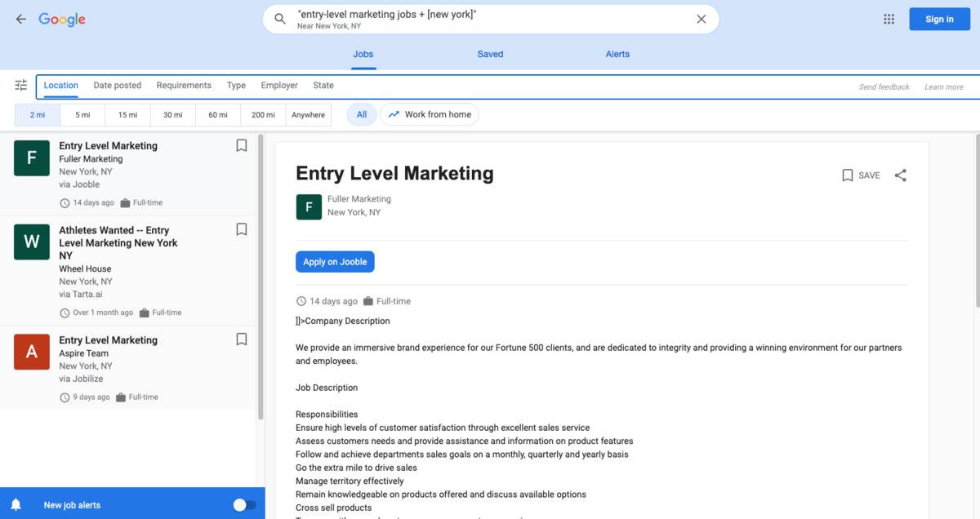The width and height of the screenshot is (980, 519).
Task: Select the Date posted filter tab
Action: click(118, 85)
